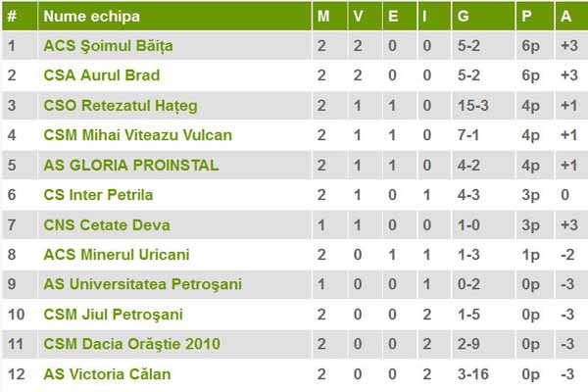Click the CSM Jiul Petroșani team link
Viewport: 588px width, 392px height.
pos(113,315)
